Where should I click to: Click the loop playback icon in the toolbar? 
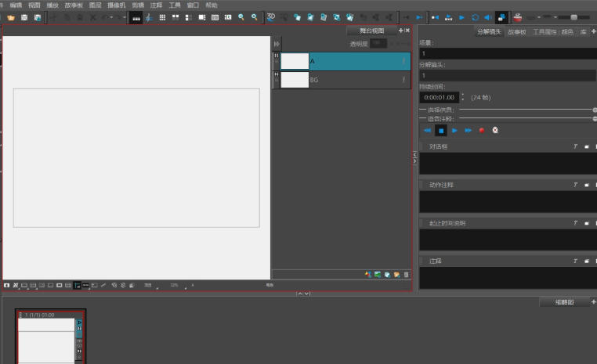pyautogui.click(x=474, y=16)
